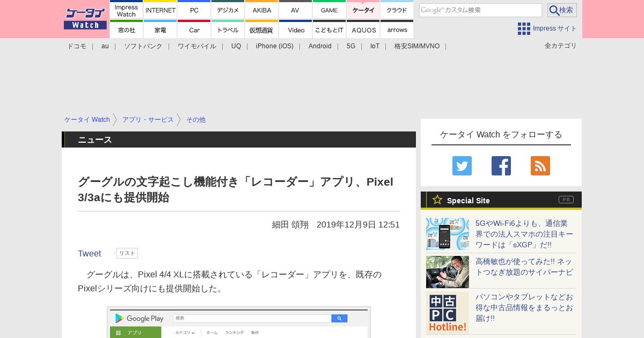Viewport: 644px width, 338px height.
Task: Click the Special Site star icon
Action: [437, 200]
